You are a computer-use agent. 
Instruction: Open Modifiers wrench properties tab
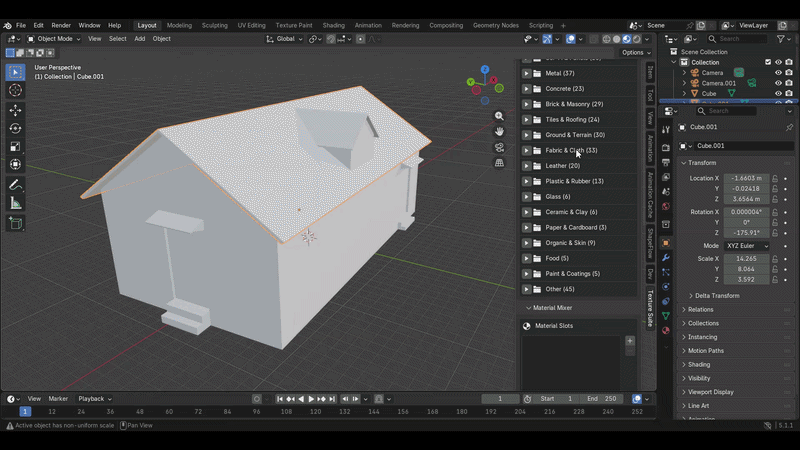pos(666,258)
